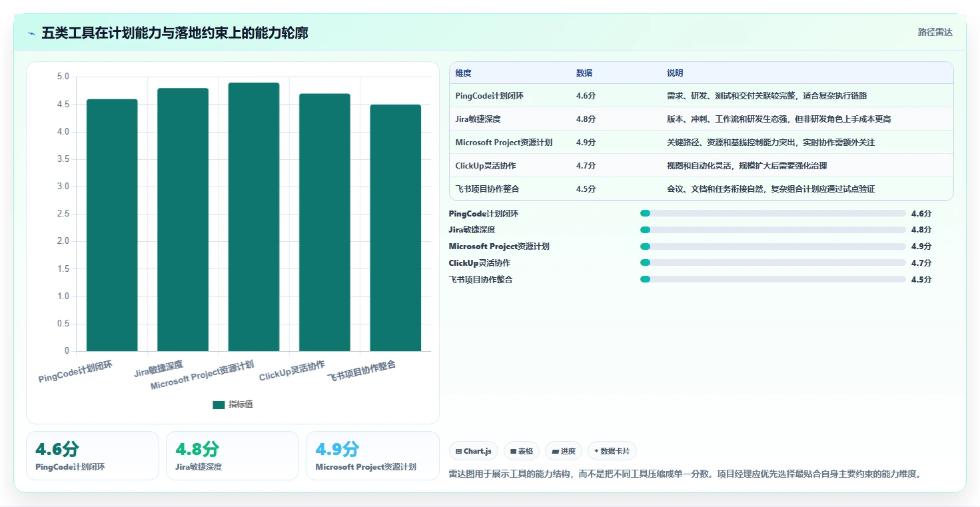Screen dimensions: 980x507
Task: Toggle the 指标值 legend swatch
Action: 219,404
